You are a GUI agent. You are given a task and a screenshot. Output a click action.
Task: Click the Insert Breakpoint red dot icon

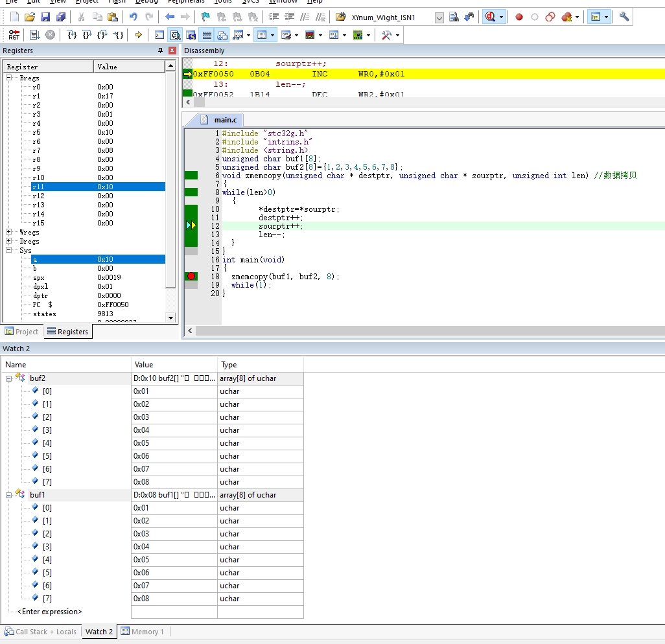(519, 17)
